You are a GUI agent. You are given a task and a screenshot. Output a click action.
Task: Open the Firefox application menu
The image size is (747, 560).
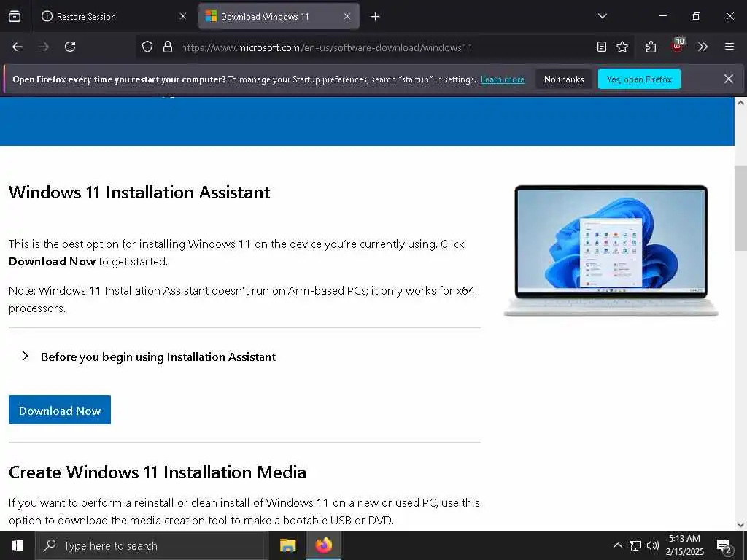tap(729, 47)
